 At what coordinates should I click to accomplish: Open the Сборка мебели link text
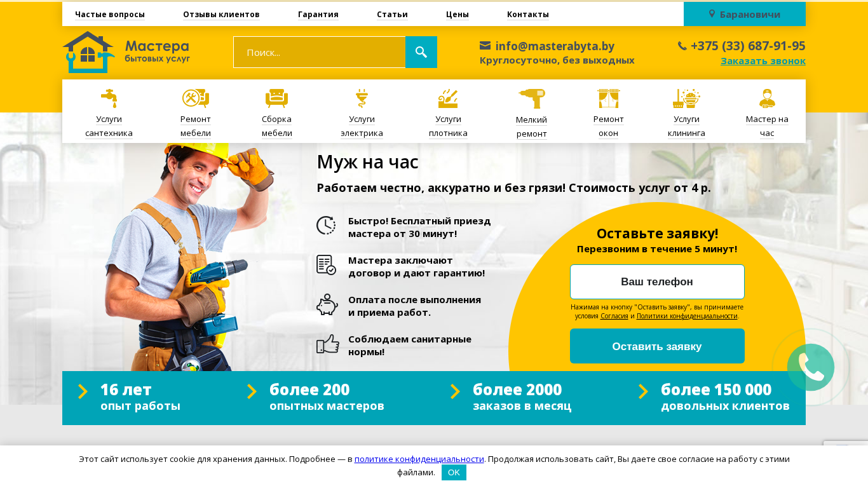click(277, 126)
